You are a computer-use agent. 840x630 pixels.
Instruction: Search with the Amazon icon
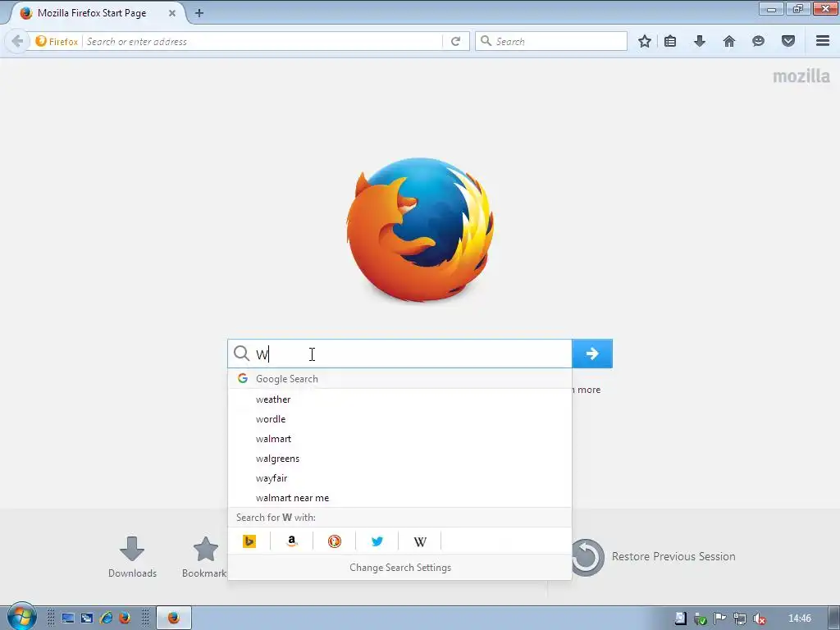pos(292,541)
